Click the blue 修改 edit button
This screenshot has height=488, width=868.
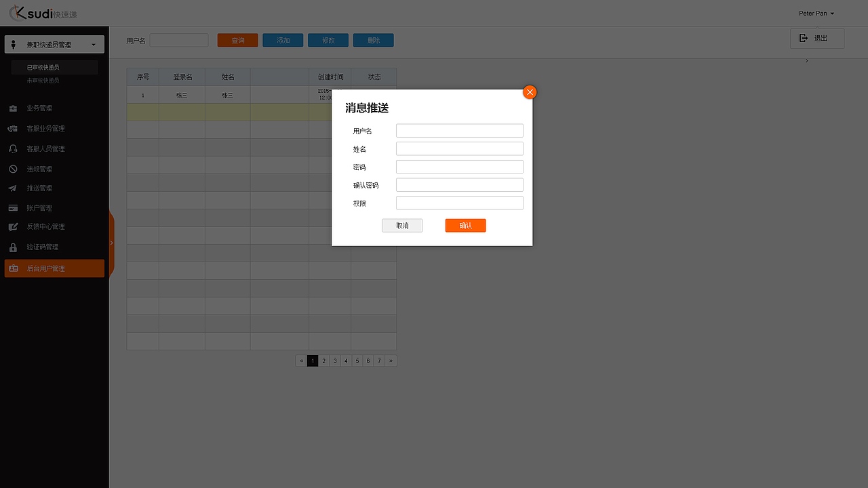click(x=328, y=41)
